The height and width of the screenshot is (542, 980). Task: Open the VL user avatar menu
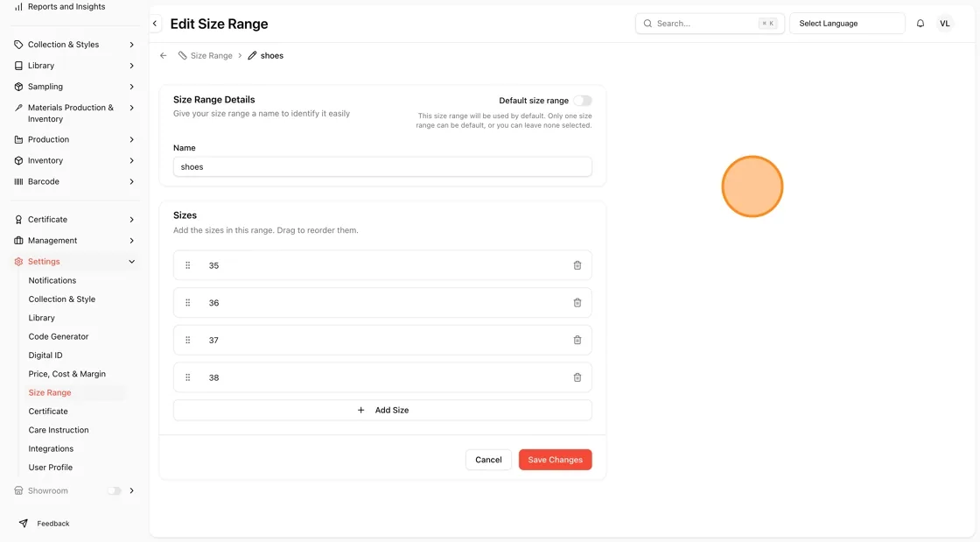point(944,23)
